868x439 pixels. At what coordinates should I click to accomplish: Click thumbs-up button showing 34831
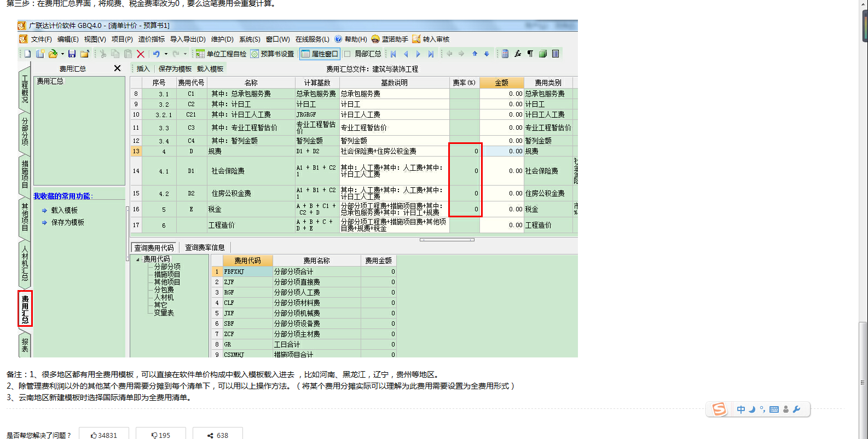pyautogui.click(x=104, y=435)
